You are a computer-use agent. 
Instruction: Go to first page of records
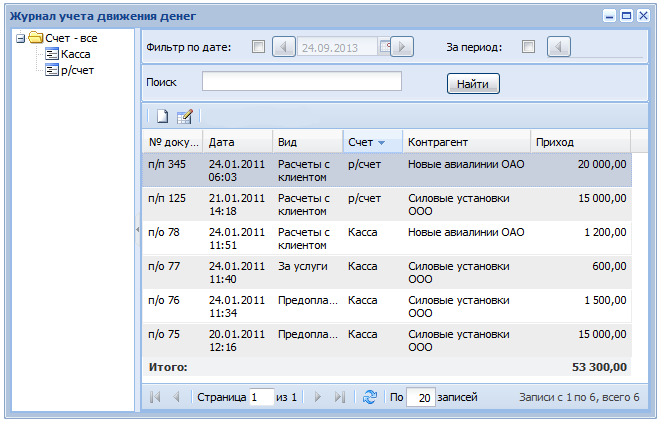(155, 397)
